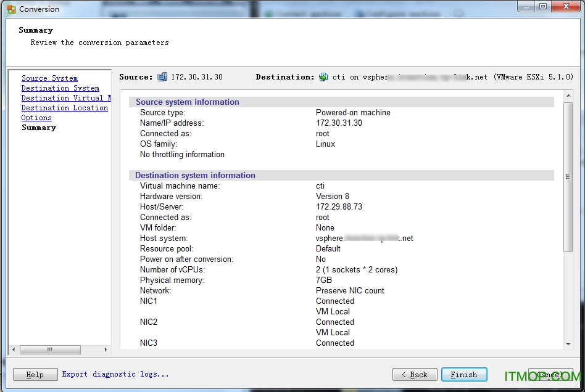Open the Options step link

(36, 118)
